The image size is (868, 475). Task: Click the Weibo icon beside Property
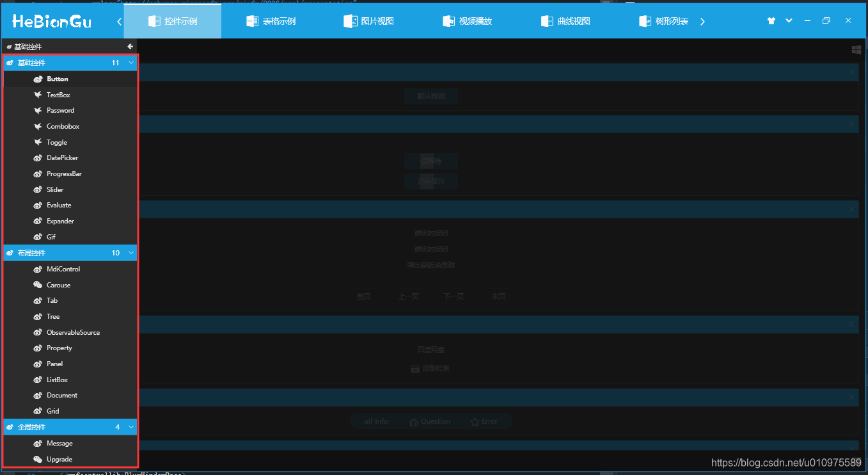coord(38,348)
